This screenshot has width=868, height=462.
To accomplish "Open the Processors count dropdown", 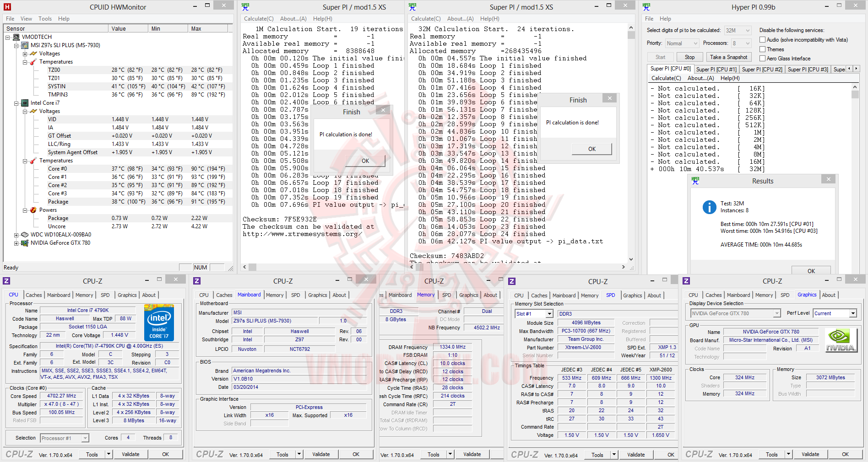I will point(741,43).
